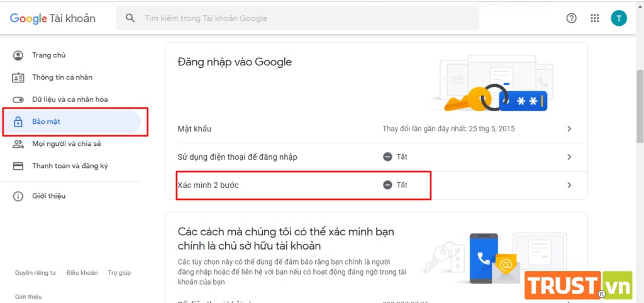Click the Bảo mật lock icon
The width and height of the screenshot is (644, 303).
click(x=18, y=122)
